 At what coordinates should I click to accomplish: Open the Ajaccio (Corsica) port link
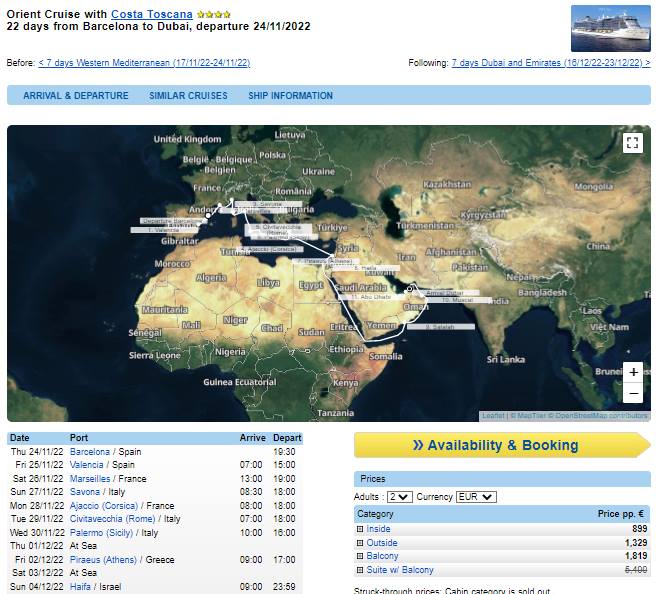tap(104, 506)
